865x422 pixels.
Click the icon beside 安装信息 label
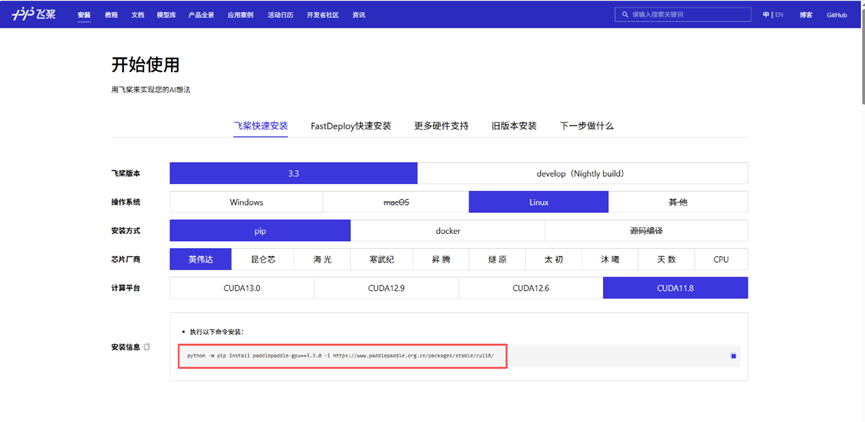coord(147,348)
